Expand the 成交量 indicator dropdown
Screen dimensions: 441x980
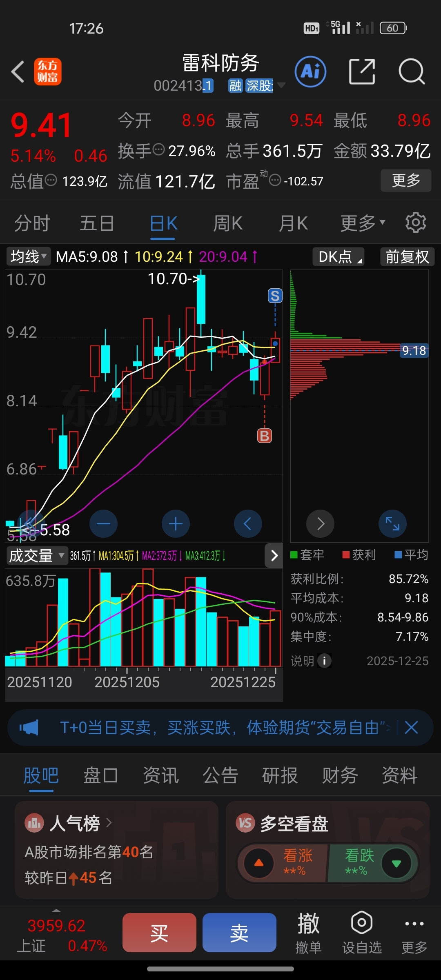coord(37,555)
